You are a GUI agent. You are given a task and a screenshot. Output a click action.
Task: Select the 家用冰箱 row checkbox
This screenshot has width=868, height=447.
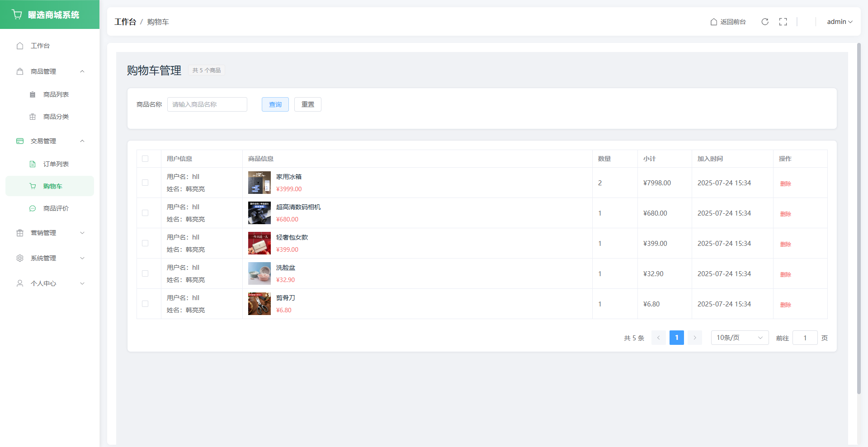click(145, 183)
